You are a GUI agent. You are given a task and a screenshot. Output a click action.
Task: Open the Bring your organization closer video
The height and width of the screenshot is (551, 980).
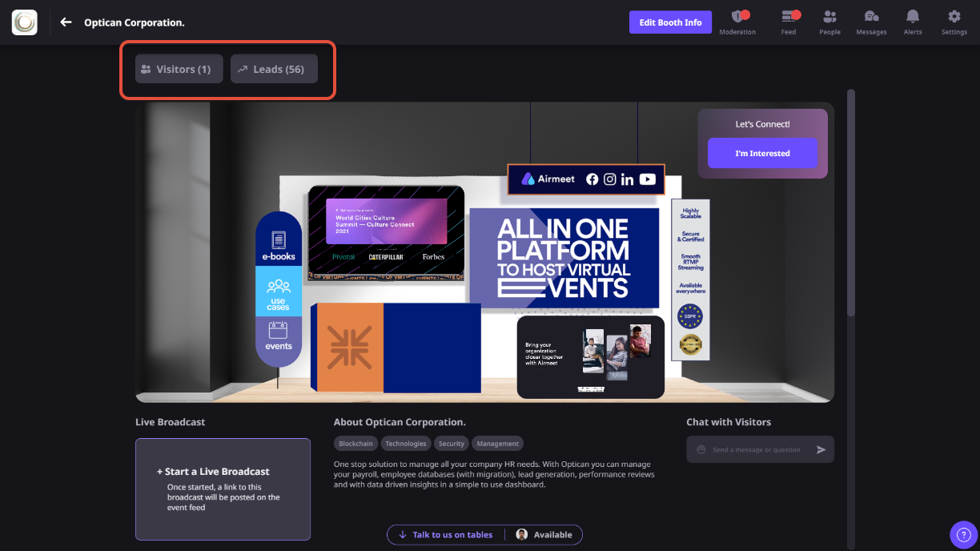point(591,356)
